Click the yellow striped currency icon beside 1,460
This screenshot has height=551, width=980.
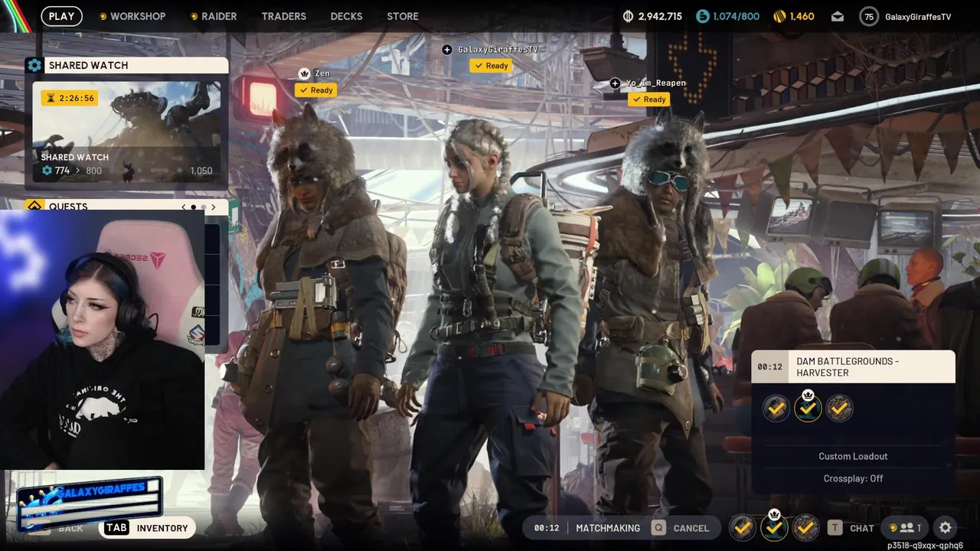click(779, 16)
